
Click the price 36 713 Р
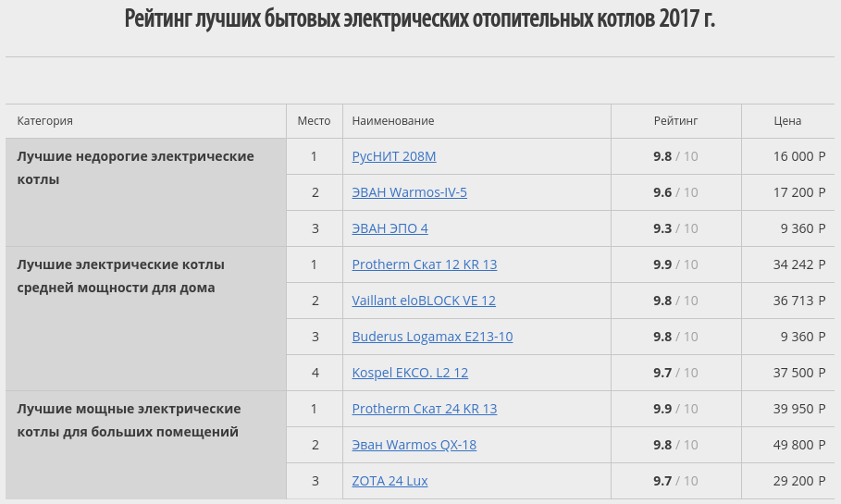coord(799,301)
